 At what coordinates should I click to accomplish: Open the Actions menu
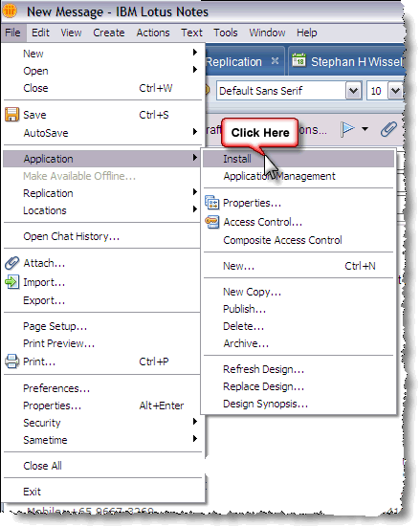click(153, 33)
